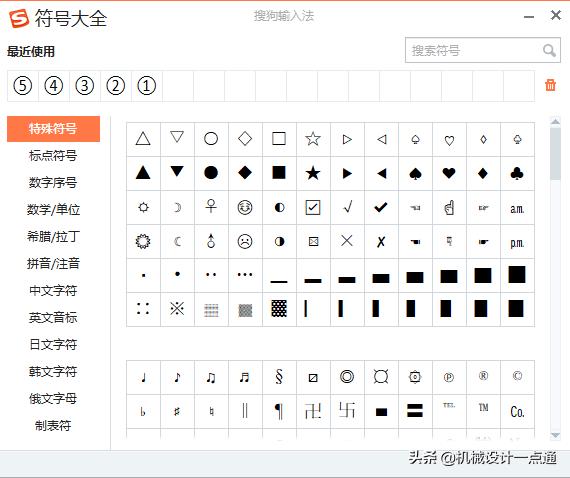Insert the male ♂ symbol
570x478 pixels.
tap(211, 241)
